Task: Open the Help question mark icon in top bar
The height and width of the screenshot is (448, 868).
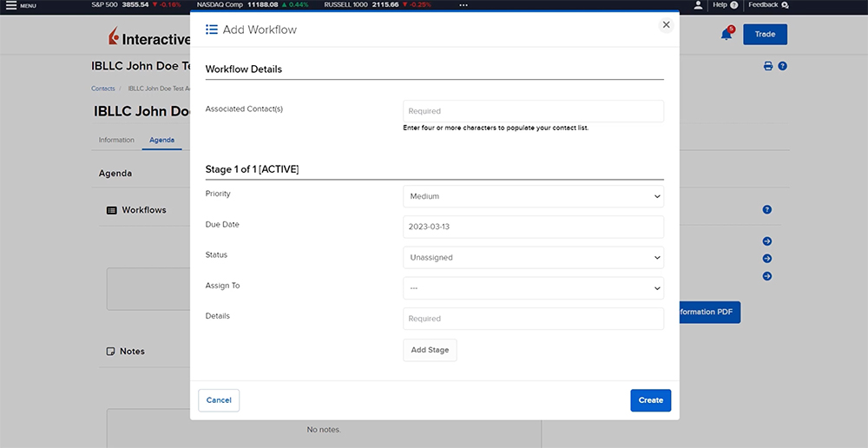Action: point(733,5)
